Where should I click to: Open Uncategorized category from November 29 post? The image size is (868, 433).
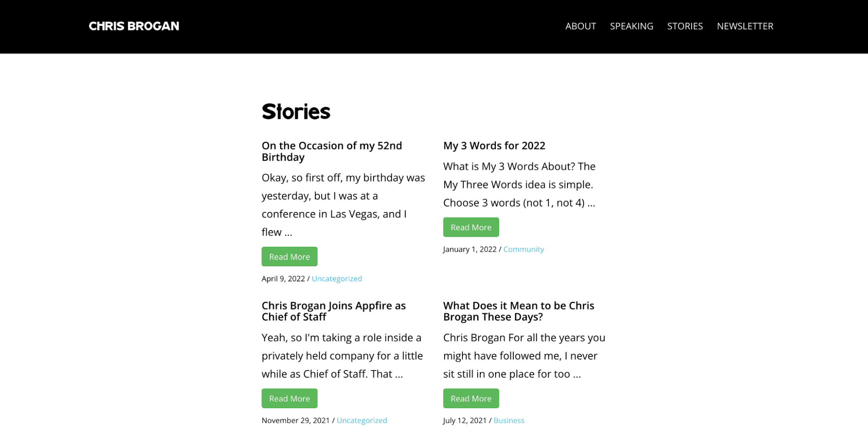(362, 420)
